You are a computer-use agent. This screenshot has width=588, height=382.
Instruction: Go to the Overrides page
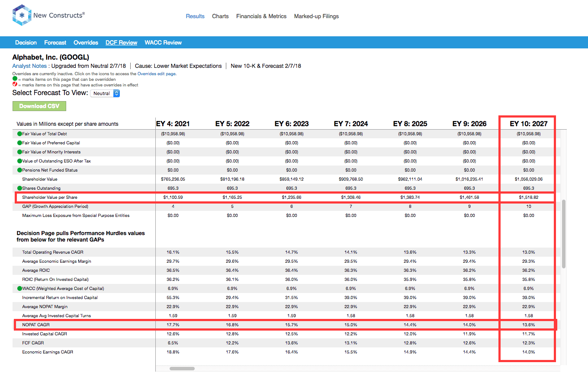point(86,42)
